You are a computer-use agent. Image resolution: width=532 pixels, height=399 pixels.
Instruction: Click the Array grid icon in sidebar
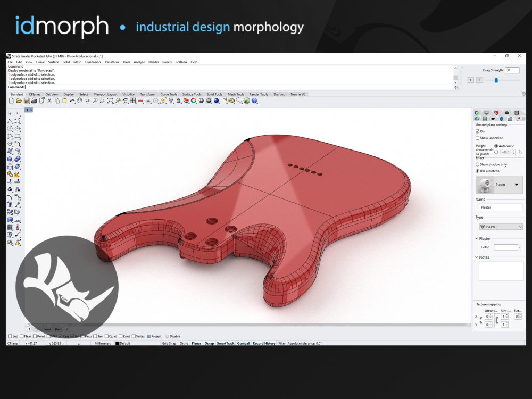(10, 227)
